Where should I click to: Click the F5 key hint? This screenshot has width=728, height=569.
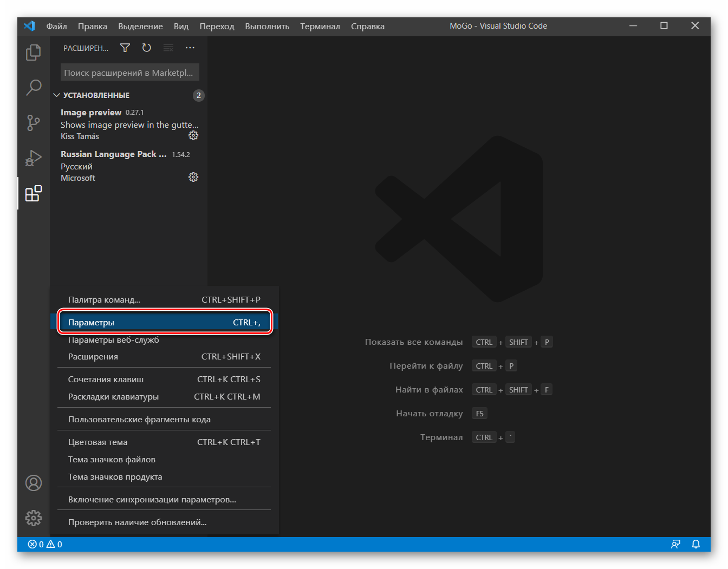(480, 414)
